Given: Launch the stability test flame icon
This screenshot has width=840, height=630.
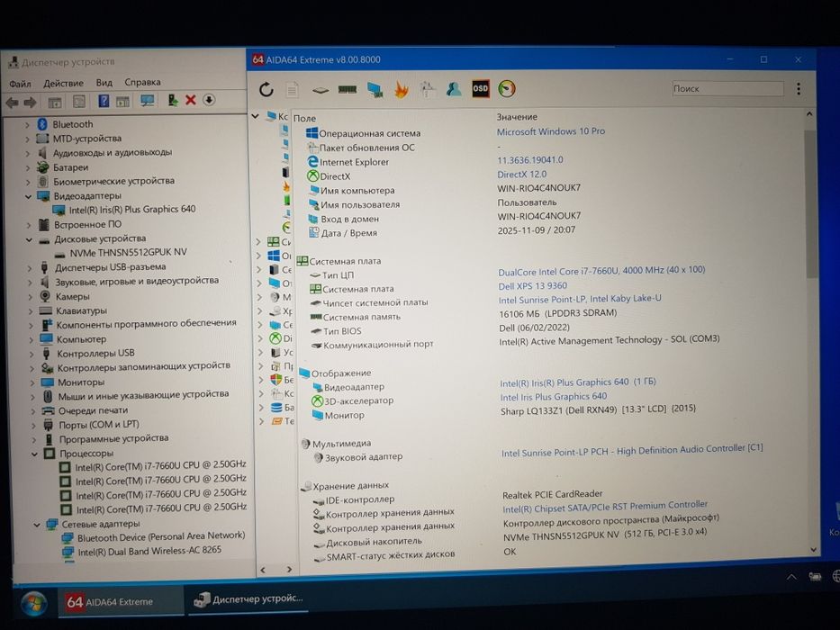Looking at the screenshot, I should pos(402,89).
